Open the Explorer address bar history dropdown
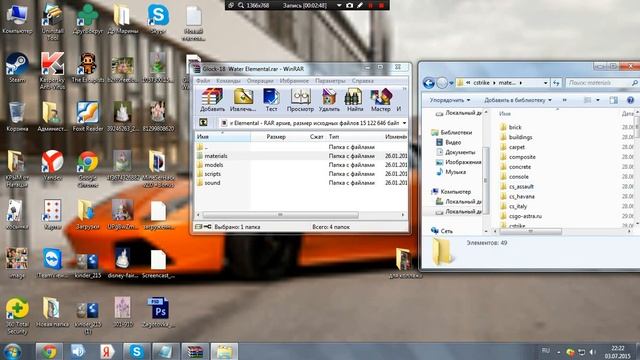 545,83
